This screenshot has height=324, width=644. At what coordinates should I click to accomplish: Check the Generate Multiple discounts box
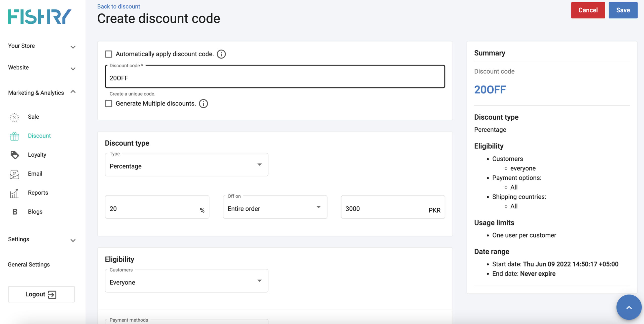click(x=108, y=104)
